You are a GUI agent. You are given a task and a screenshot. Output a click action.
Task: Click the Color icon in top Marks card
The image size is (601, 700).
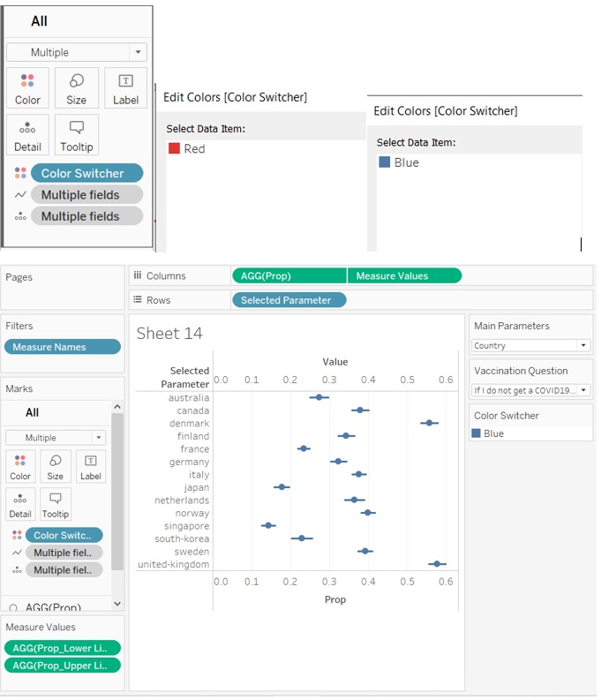[27, 88]
